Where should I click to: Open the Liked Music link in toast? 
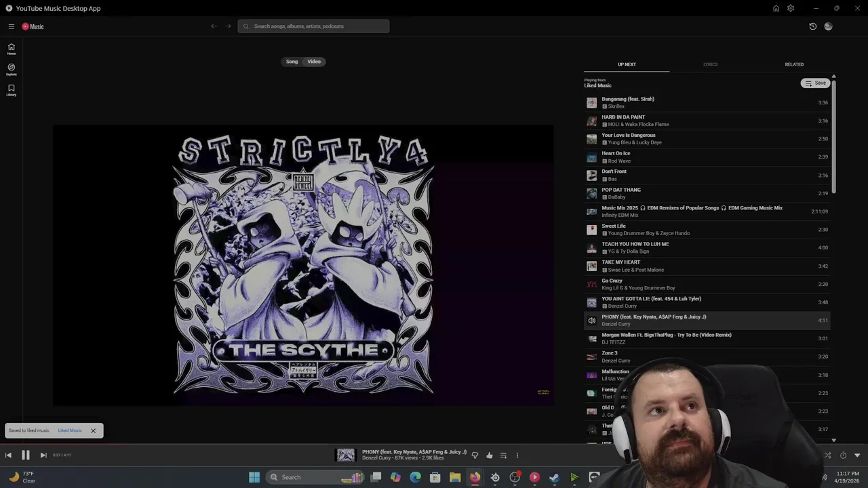70,430
